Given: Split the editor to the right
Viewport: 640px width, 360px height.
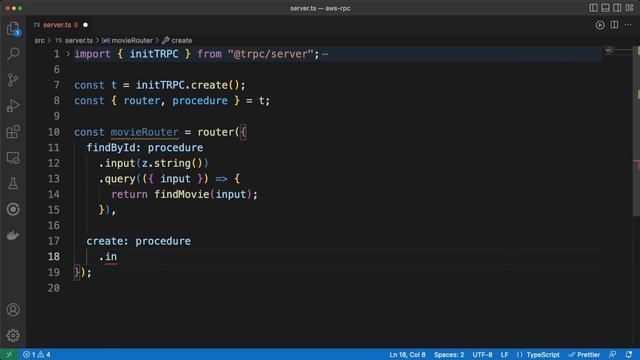Looking at the screenshot, I should [614, 25].
